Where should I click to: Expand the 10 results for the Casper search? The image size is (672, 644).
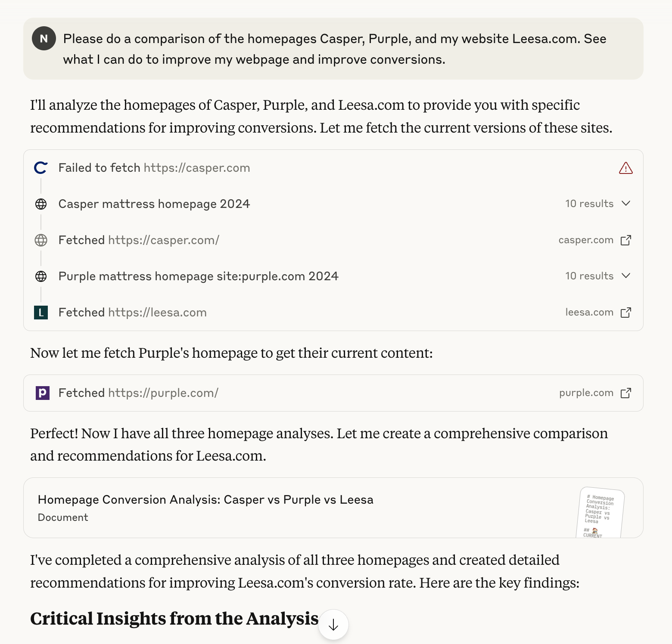pos(598,204)
